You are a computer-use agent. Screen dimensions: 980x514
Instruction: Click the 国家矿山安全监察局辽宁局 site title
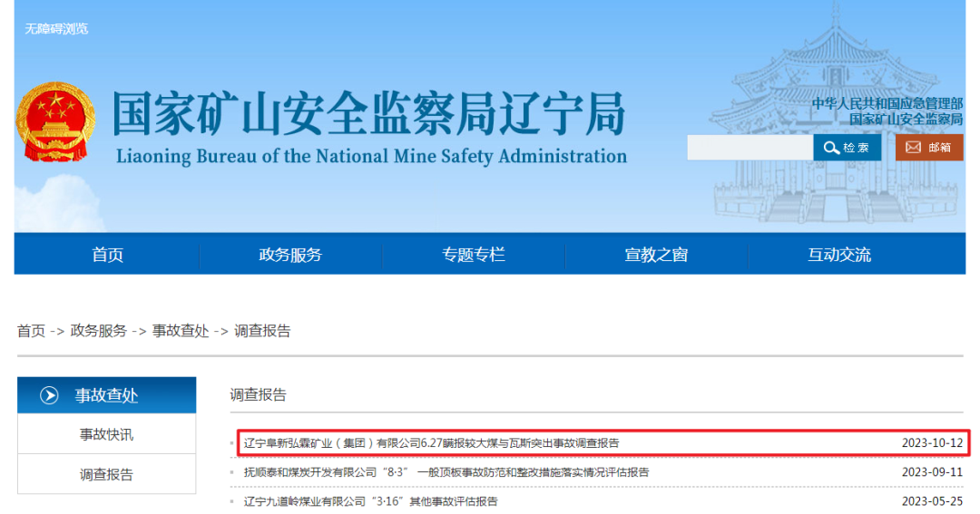pos(369,116)
